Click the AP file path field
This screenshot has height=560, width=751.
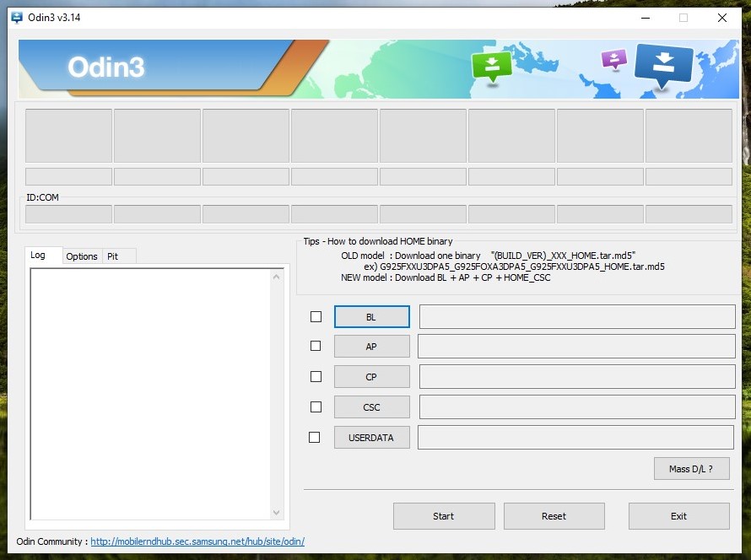point(576,347)
